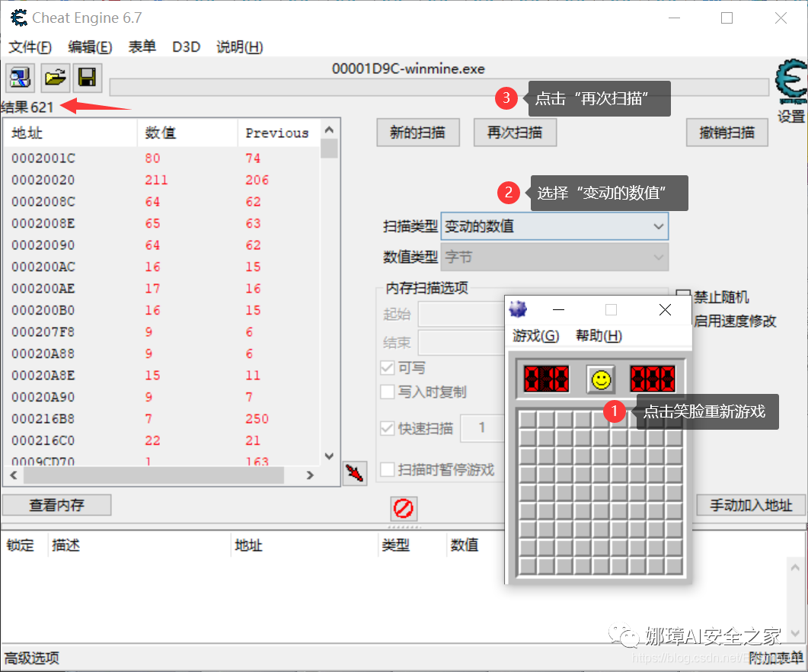808x672 pixels.
Task: Click the 撤销扫描 button
Action: [727, 133]
